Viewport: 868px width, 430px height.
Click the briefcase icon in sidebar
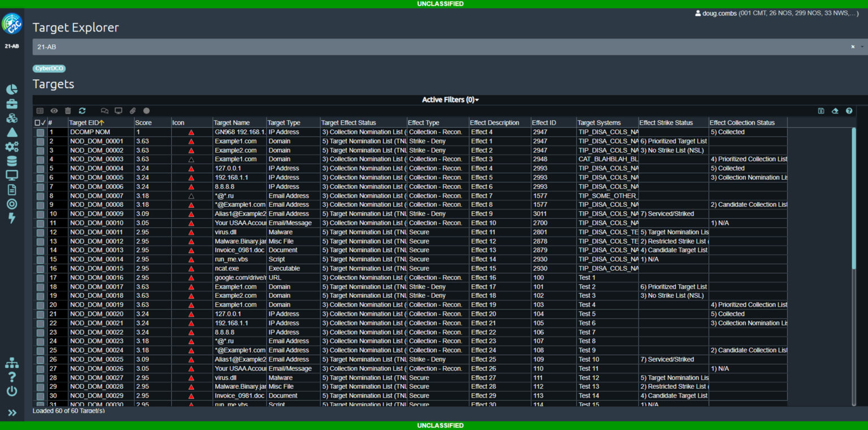click(11, 104)
